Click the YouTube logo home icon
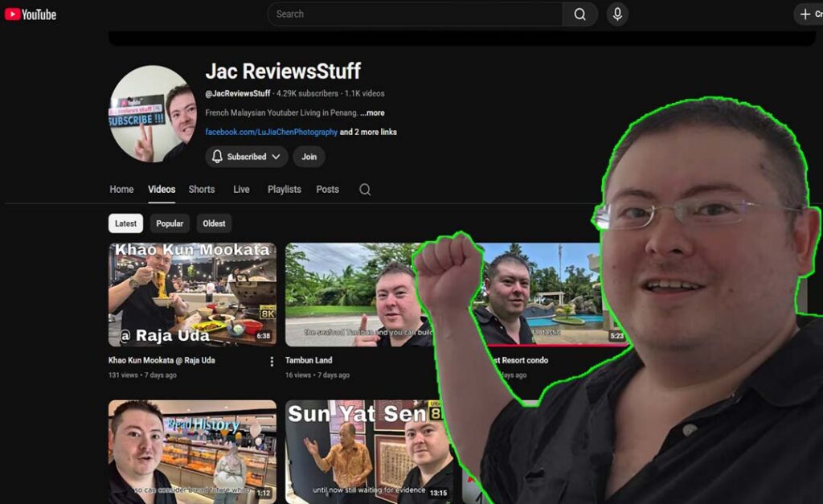Image resolution: width=823 pixels, height=504 pixels. pyautogui.click(x=31, y=14)
